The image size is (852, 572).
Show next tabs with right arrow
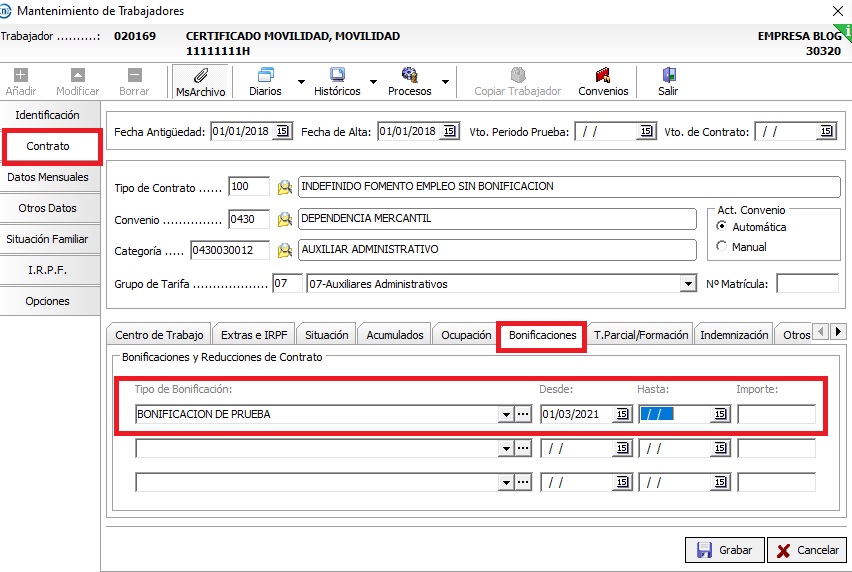point(838,331)
